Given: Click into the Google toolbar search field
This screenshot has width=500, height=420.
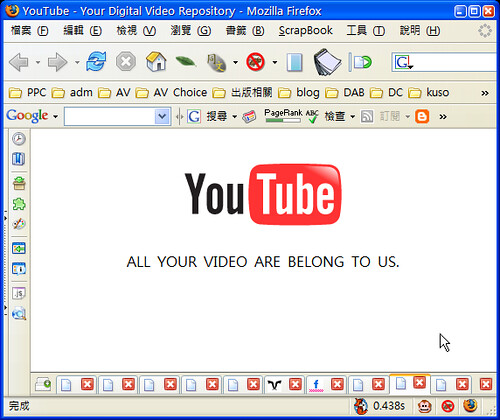Looking at the screenshot, I should [109, 116].
